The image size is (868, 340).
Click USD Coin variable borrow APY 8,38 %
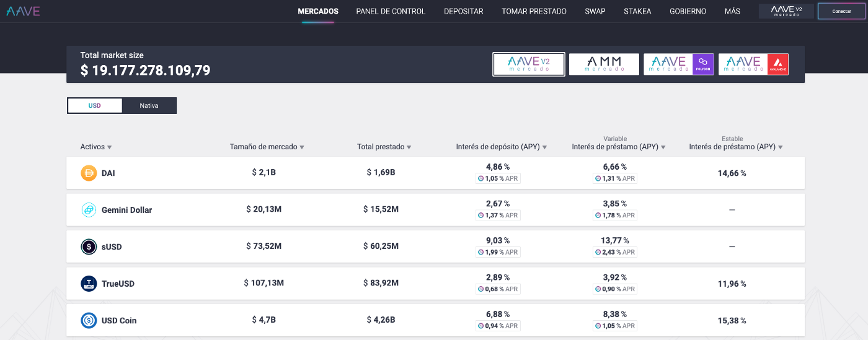615,314
